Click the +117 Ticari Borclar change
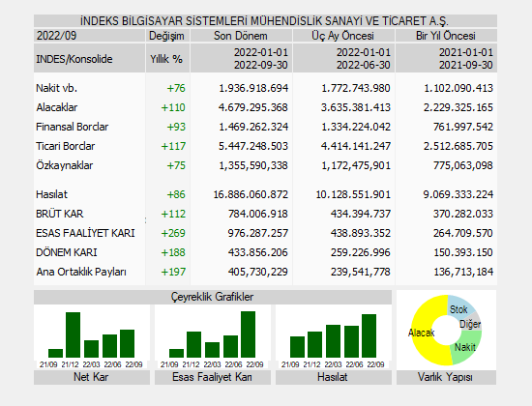Viewport: 532px width, 406px height. 173,146
